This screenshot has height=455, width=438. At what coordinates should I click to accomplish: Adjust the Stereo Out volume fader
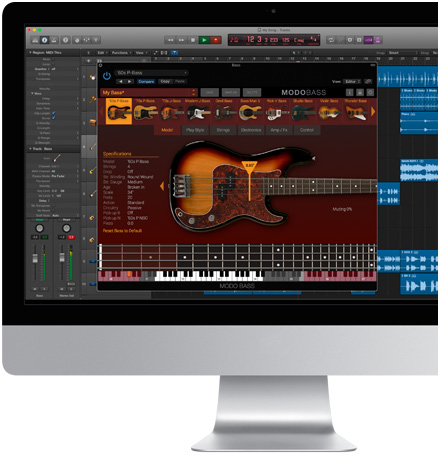[62, 257]
